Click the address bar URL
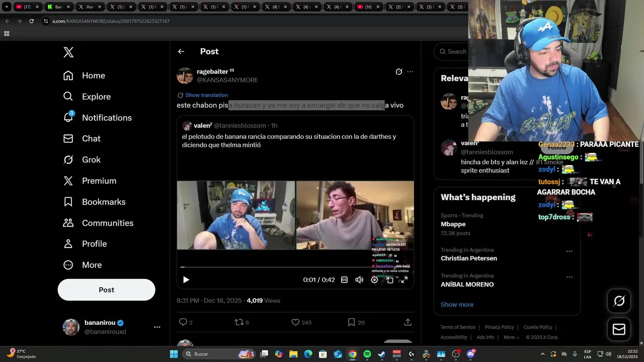The image size is (644, 362). [x=111, y=21]
